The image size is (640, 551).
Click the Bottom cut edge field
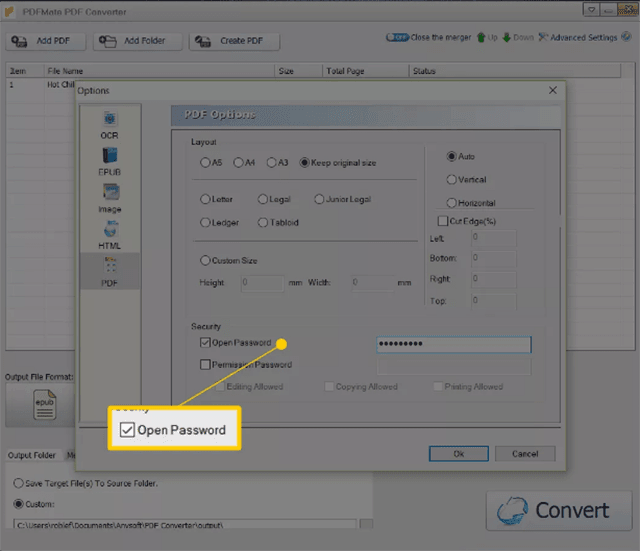[493, 259]
